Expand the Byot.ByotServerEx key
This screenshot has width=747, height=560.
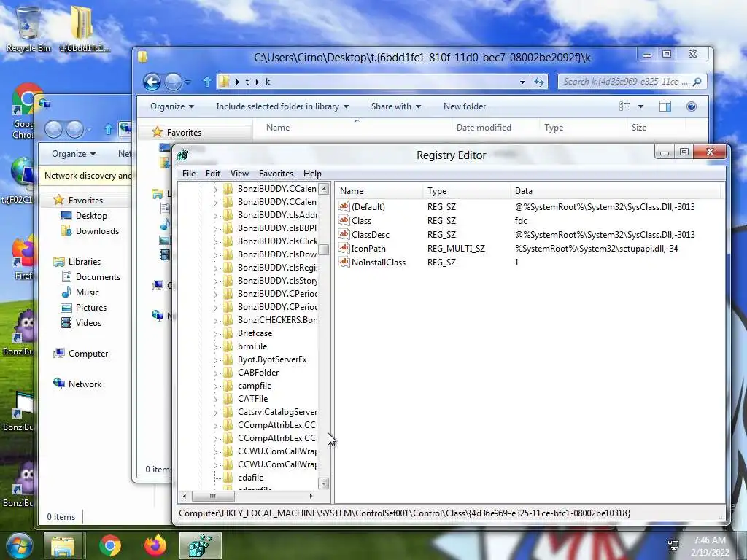pyautogui.click(x=215, y=359)
